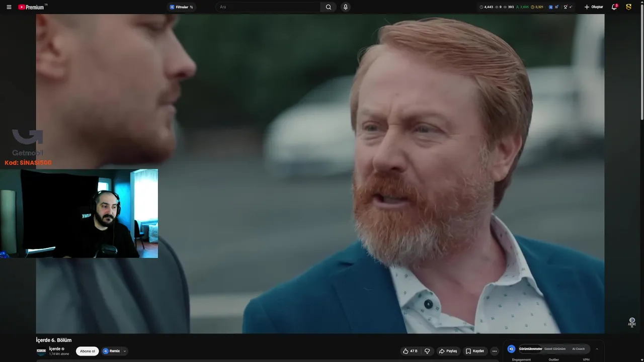Click the VPH column label
The width and height of the screenshot is (644, 362).
pos(586,359)
